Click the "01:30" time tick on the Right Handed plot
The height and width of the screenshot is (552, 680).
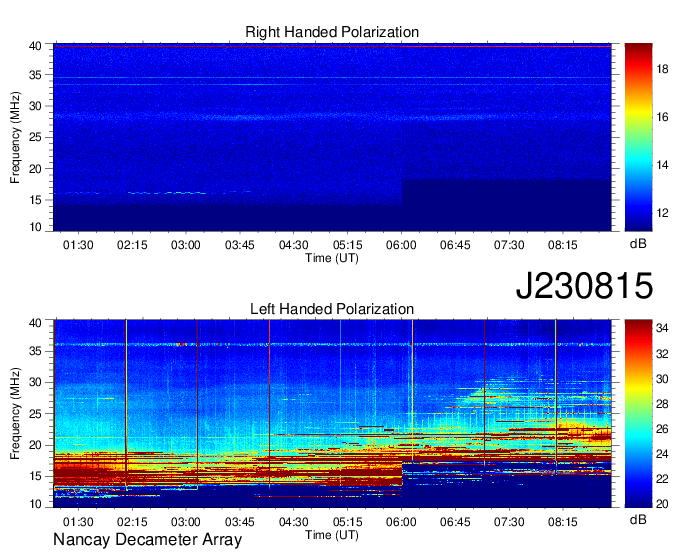click(78, 245)
